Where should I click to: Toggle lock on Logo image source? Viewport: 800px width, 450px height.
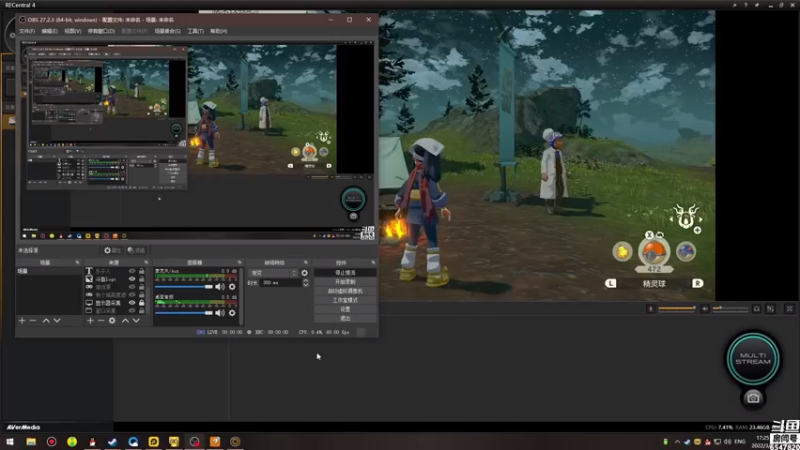pyautogui.click(x=142, y=279)
